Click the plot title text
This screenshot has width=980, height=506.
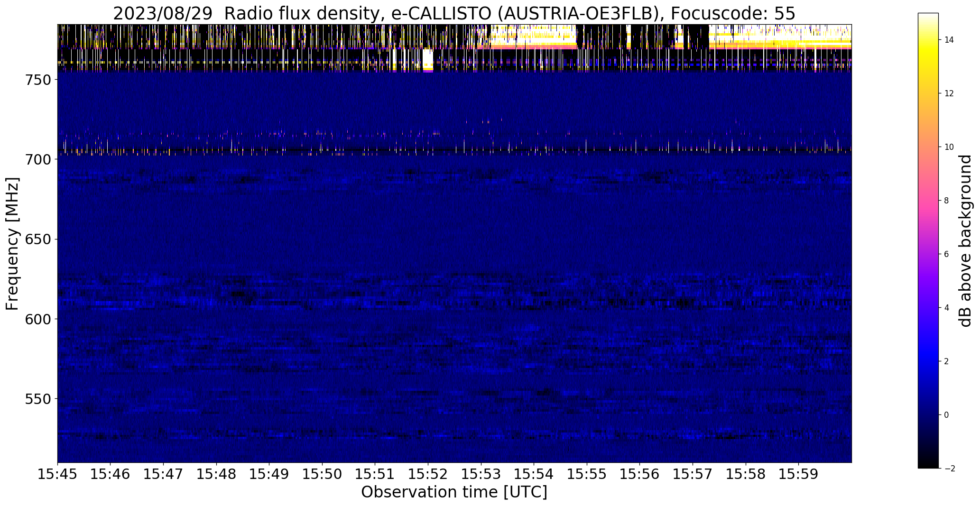click(x=454, y=14)
